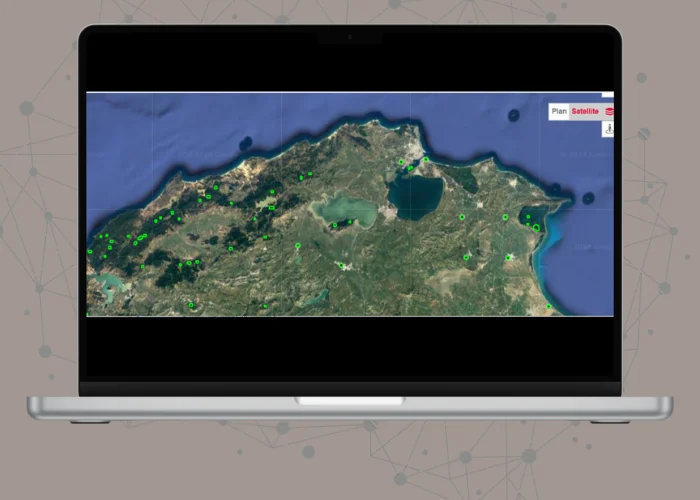Click the green marker on the white town south of lakes

click(x=342, y=265)
